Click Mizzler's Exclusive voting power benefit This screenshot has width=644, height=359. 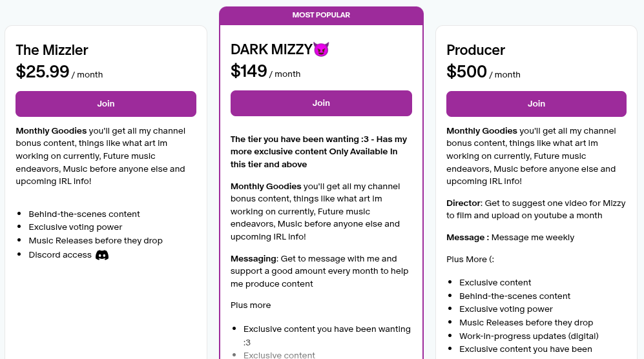point(76,227)
